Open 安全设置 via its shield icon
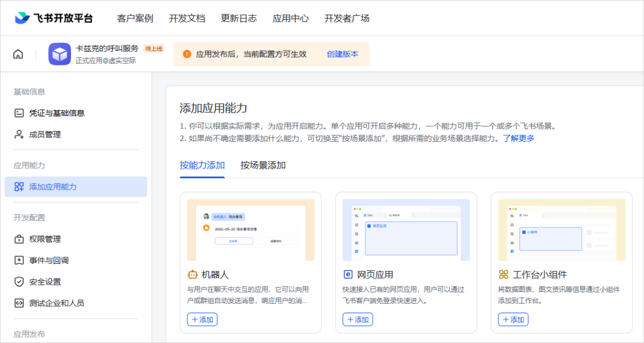Image resolution: width=644 pixels, height=343 pixels. point(19,281)
